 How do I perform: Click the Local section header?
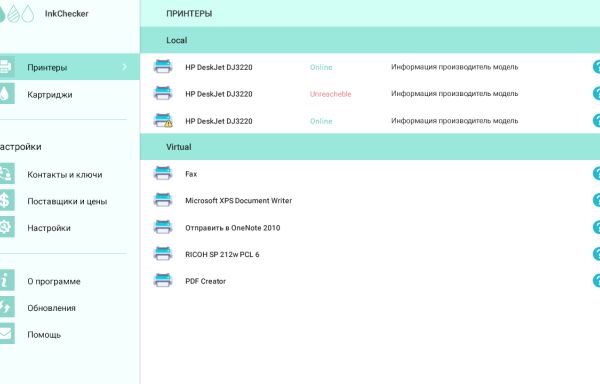[370, 40]
